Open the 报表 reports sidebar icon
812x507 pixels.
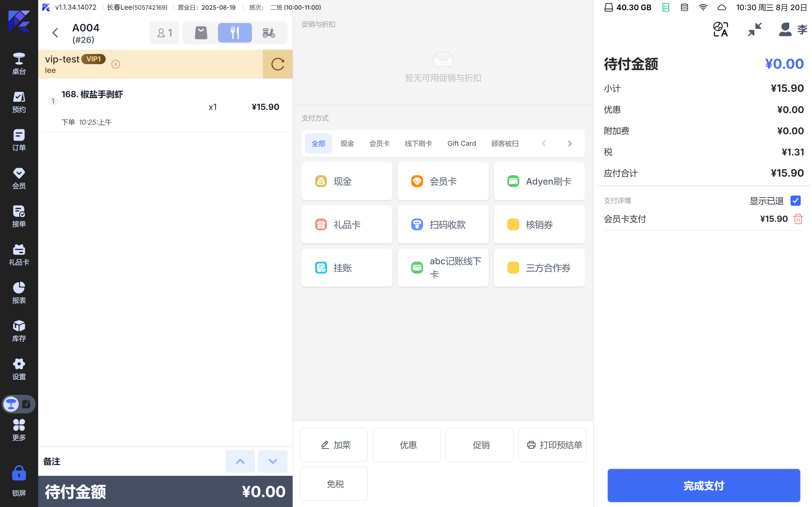click(x=19, y=293)
